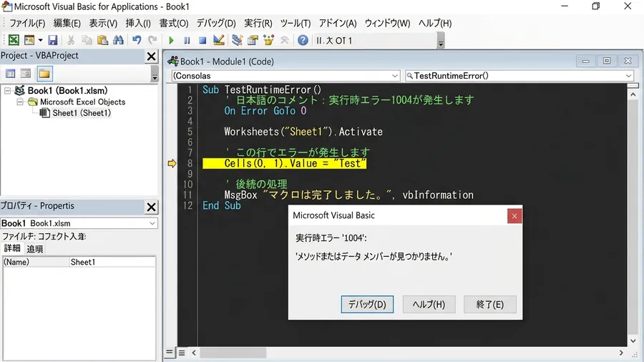Switch to the 詳細 properties tab
This screenshot has width=644, height=362.
12,248
